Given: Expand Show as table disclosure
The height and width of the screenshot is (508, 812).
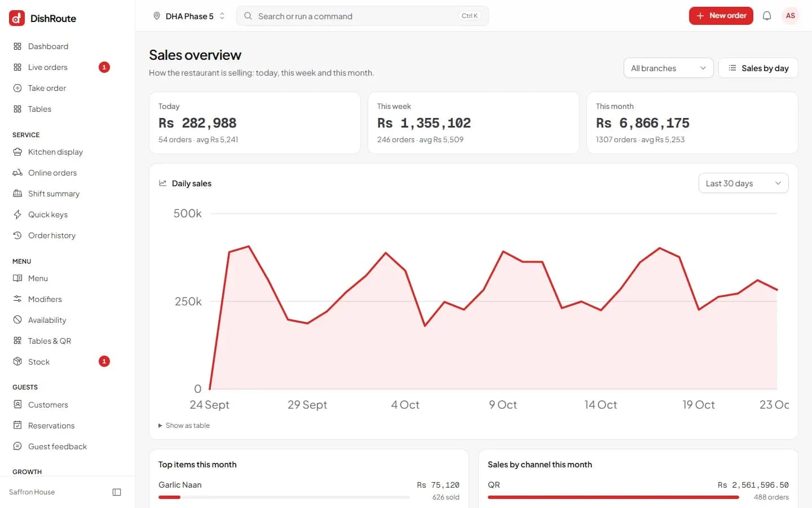Looking at the screenshot, I should point(184,426).
